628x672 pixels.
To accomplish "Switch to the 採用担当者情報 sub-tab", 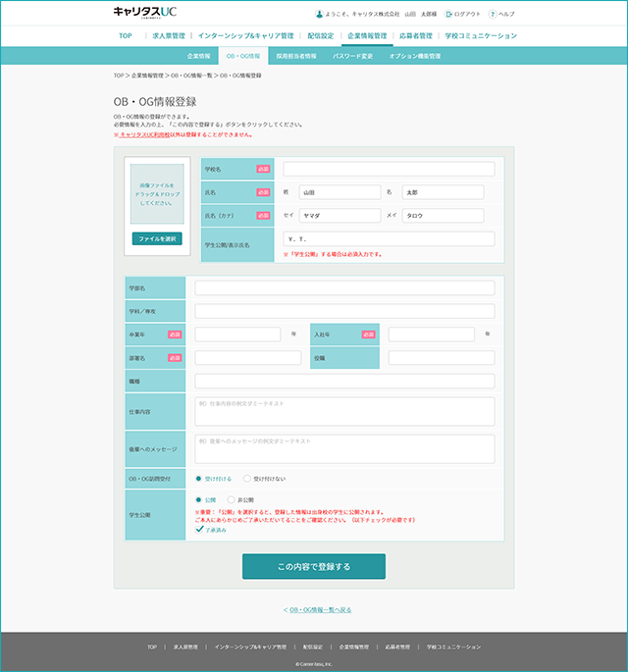I will pyautogui.click(x=296, y=56).
